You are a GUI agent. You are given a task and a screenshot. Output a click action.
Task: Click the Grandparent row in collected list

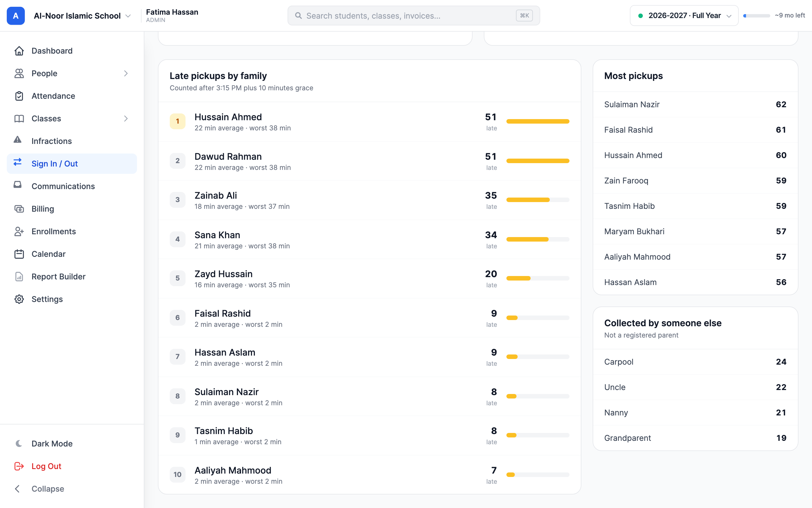tap(695, 438)
